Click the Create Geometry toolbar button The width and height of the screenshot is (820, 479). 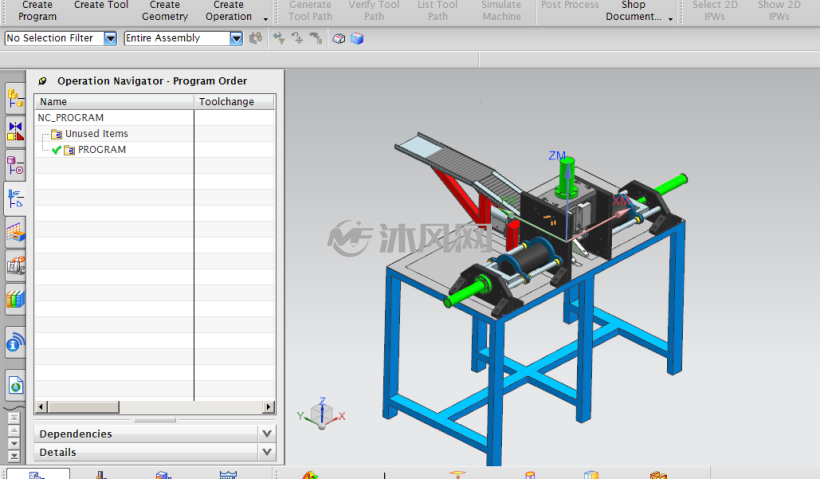165,10
